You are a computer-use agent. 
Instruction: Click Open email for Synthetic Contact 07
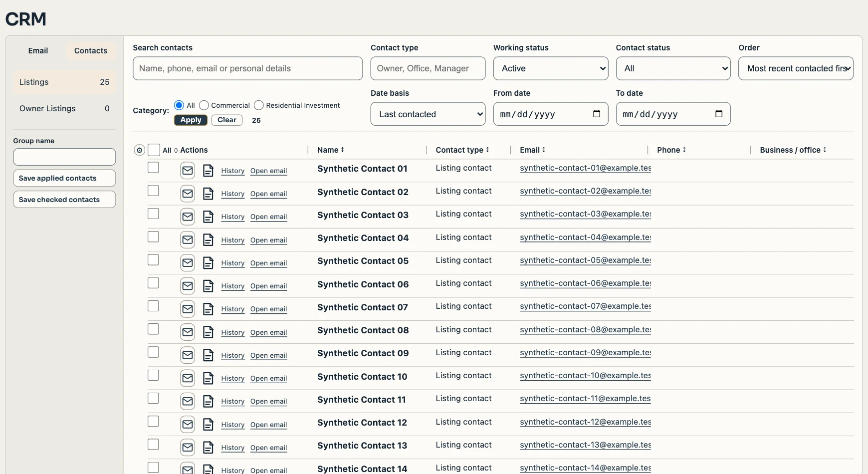(269, 309)
